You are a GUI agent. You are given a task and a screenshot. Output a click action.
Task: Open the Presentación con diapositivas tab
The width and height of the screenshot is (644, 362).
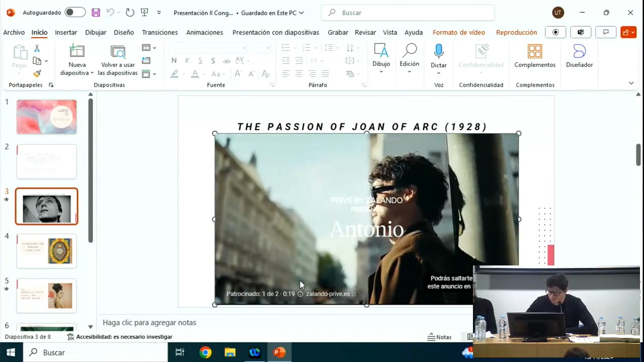pos(276,32)
